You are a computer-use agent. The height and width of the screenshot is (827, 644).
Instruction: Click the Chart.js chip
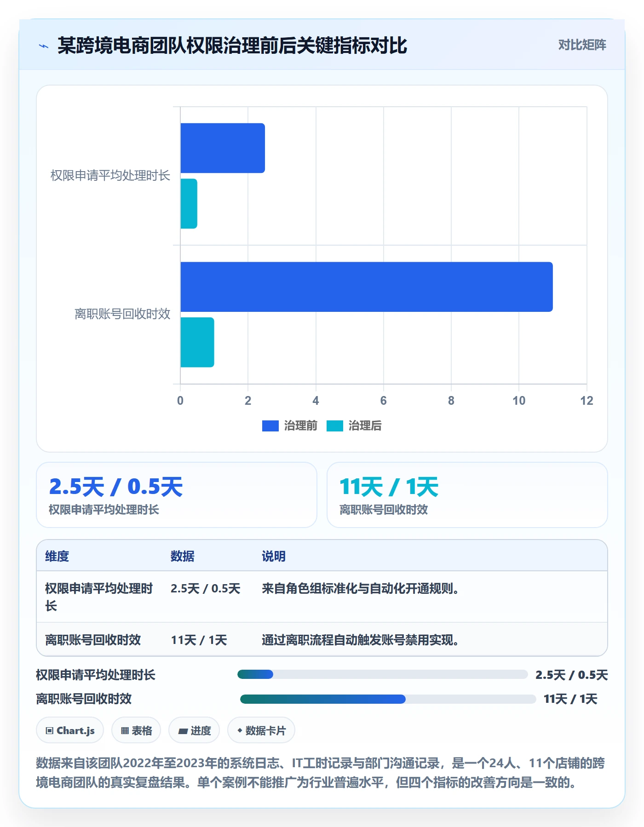coord(70,730)
